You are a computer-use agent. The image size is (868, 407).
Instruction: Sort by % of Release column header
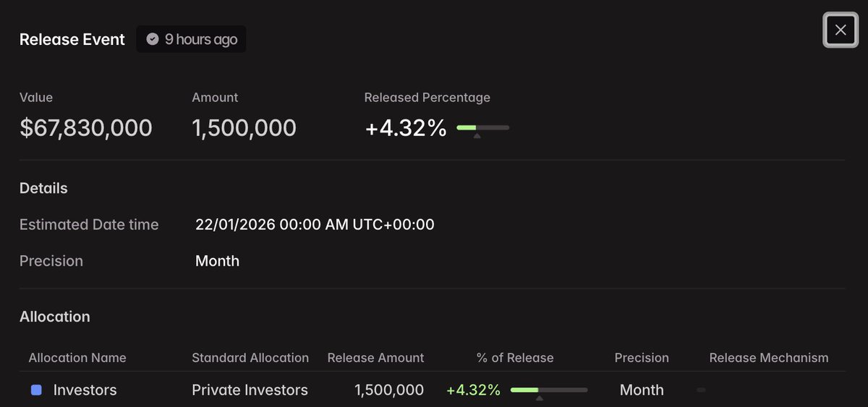[515, 358]
